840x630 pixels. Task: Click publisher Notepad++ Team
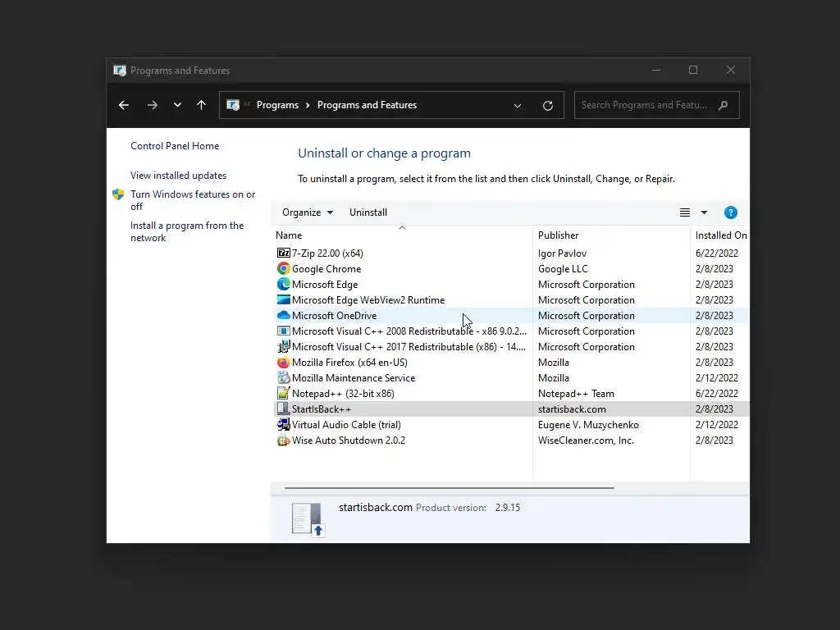pyautogui.click(x=576, y=393)
